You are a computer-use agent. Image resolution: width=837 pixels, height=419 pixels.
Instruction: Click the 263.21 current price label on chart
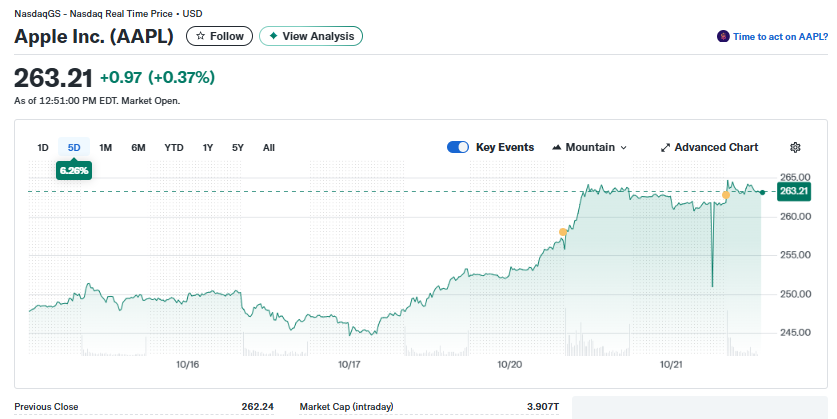(793, 191)
